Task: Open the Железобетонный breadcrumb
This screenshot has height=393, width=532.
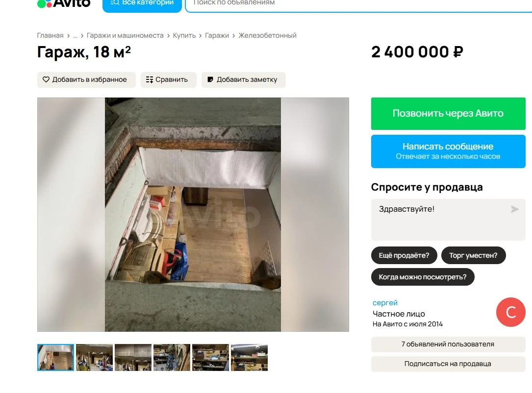Action: pos(267,35)
